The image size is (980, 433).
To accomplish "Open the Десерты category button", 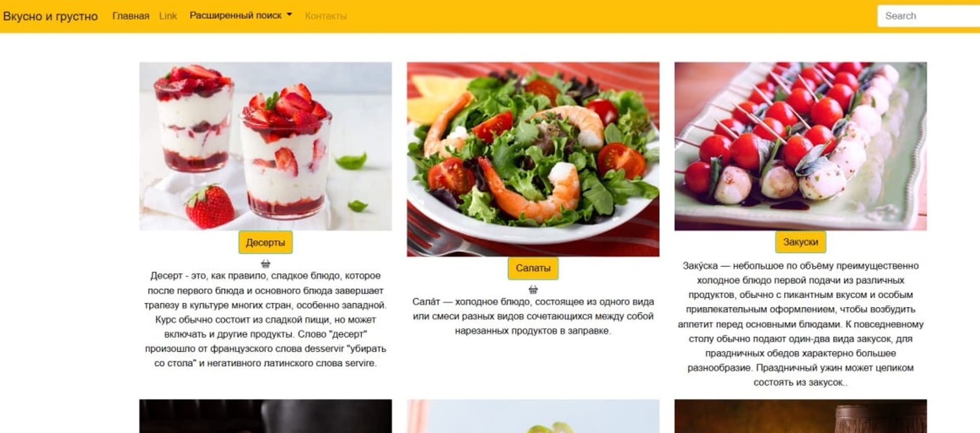I will tap(265, 243).
